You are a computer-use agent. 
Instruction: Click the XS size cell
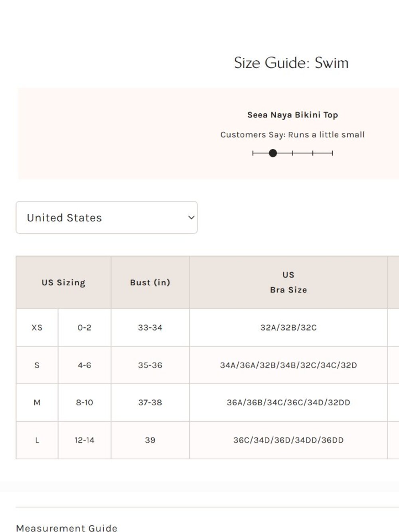(37, 327)
